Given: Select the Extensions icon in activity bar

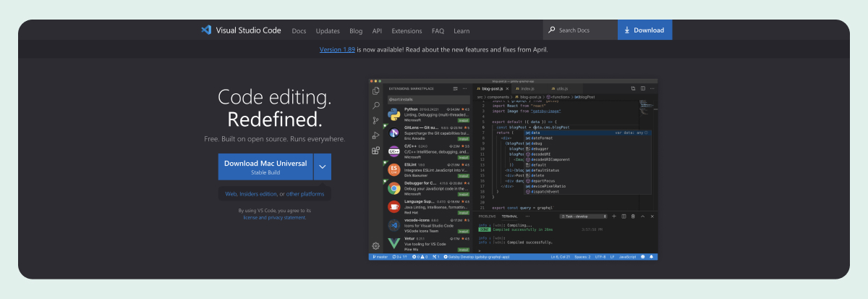Looking at the screenshot, I should [x=375, y=151].
